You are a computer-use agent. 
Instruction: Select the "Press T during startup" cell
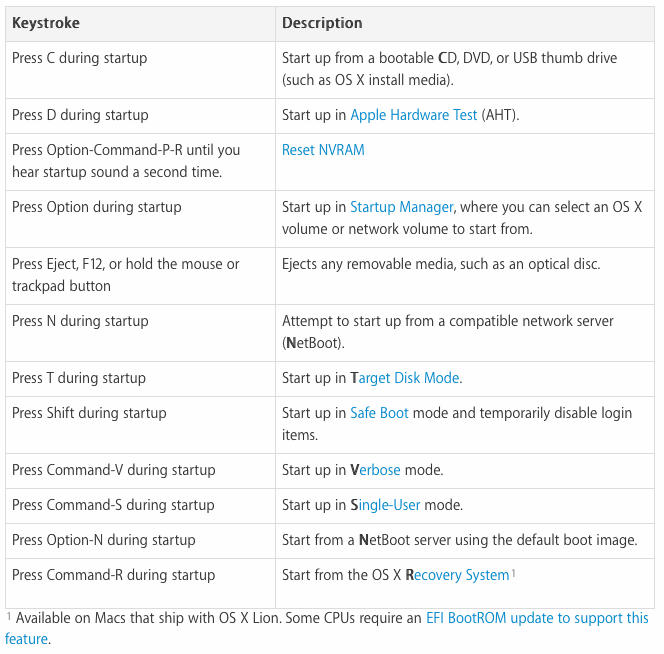[x=79, y=378]
